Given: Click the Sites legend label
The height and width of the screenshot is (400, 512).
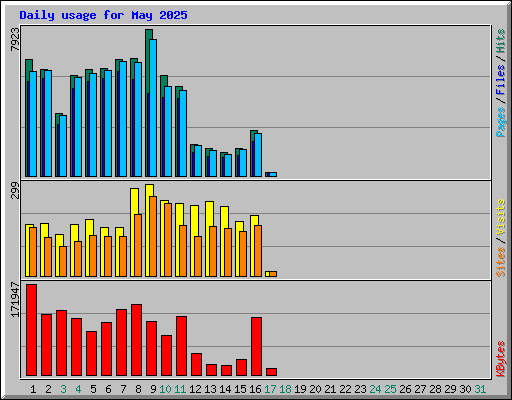Looking at the screenshot, I should click(x=501, y=262).
